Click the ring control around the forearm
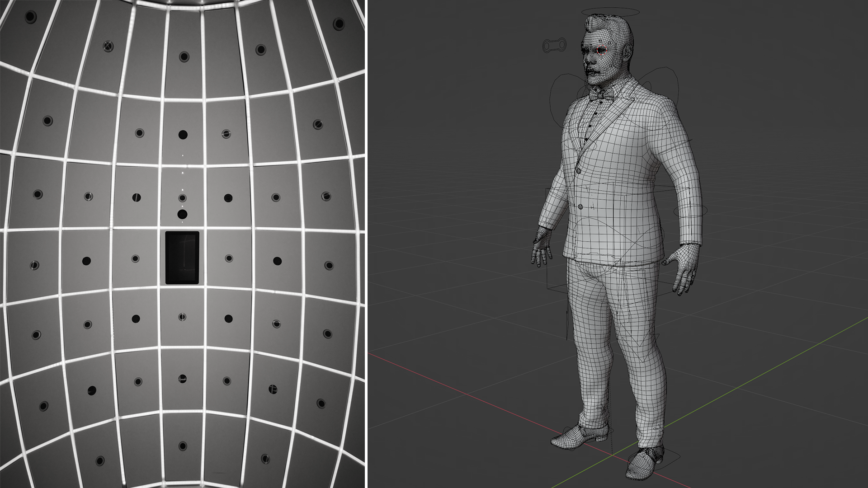The image size is (868, 488). pos(690,210)
